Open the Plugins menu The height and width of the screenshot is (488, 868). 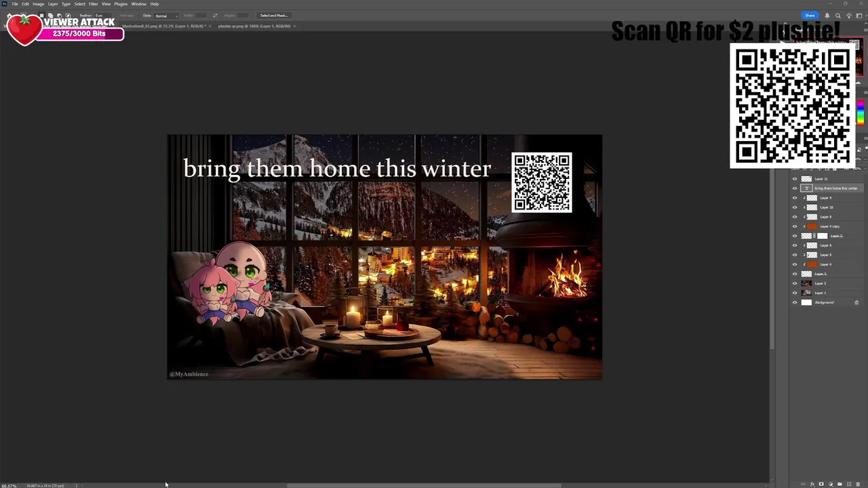pos(121,4)
